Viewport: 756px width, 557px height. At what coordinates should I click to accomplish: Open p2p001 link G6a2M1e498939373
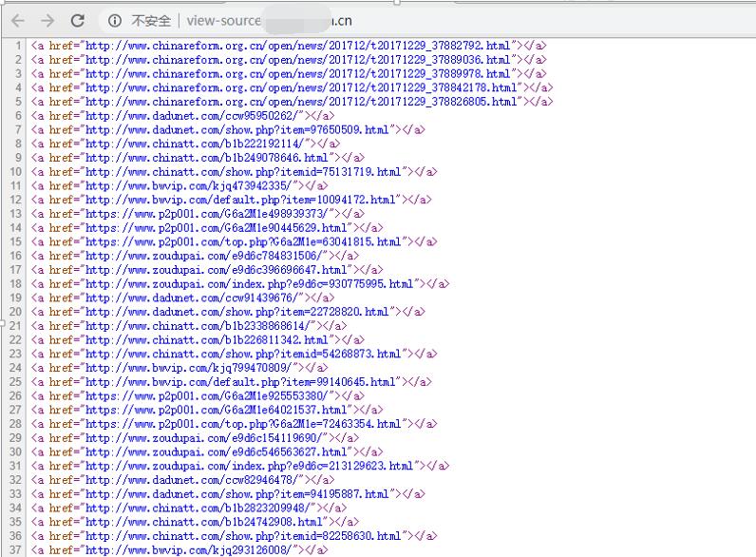(207, 214)
